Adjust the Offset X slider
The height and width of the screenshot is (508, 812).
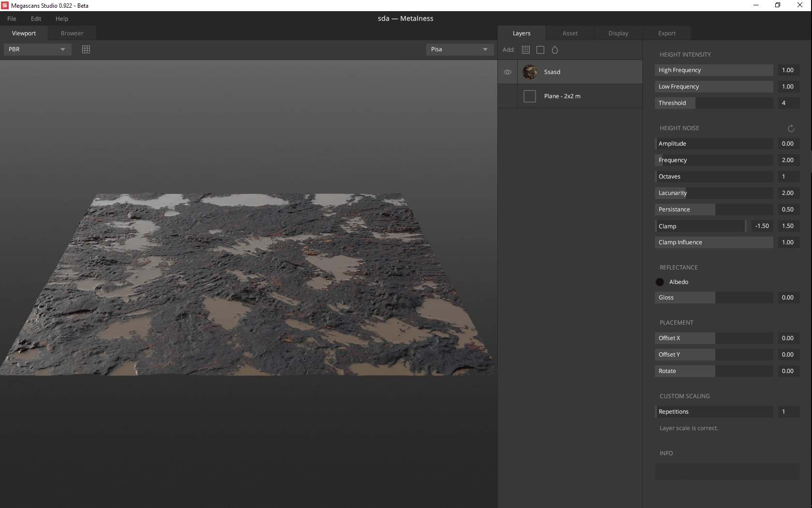click(x=714, y=338)
